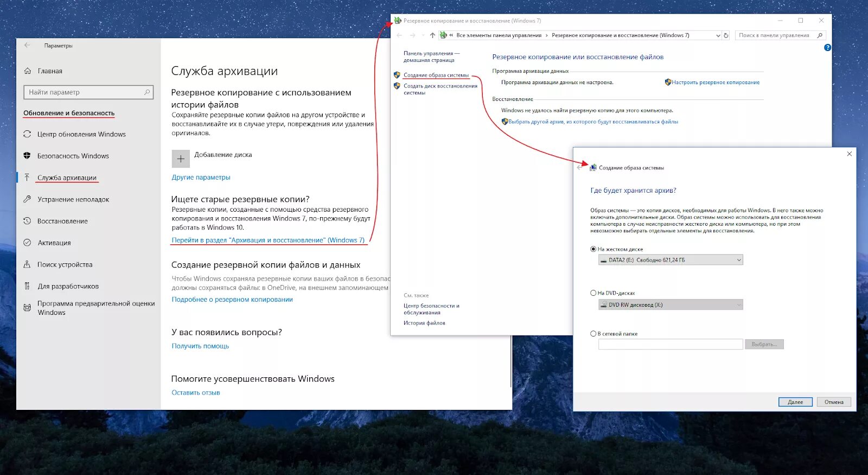This screenshot has width=868, height=475.
Task: Click the plus icon for Добавление диска
Action: [181, 159]
